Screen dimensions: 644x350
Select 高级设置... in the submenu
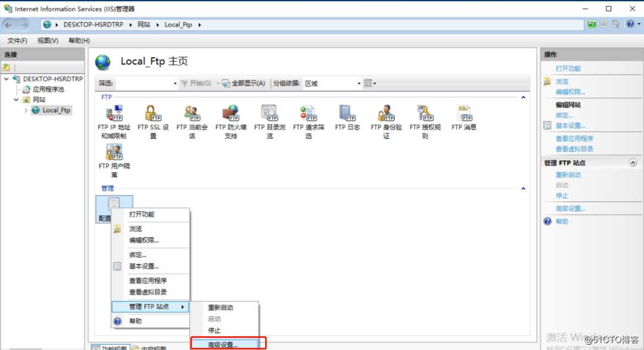tap(224, 344)
